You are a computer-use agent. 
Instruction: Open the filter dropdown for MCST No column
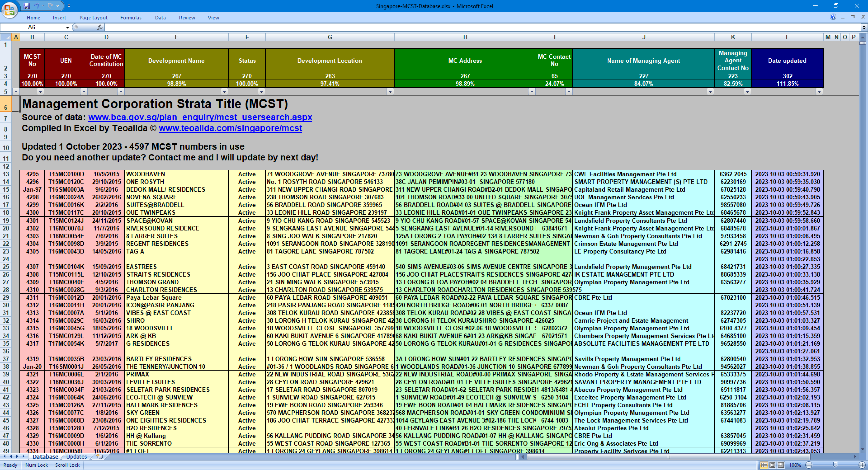click(40, 91)
